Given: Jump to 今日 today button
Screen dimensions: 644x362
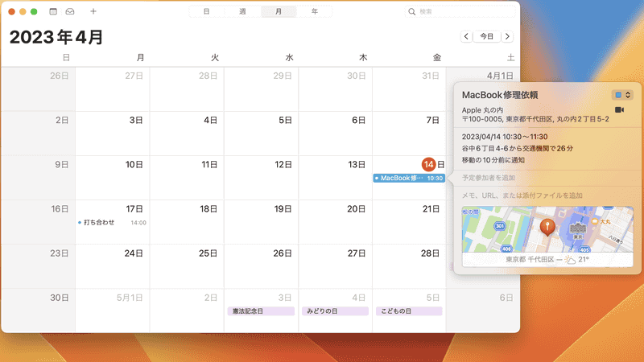Looking at the screenshot, I should coord(487,36).
